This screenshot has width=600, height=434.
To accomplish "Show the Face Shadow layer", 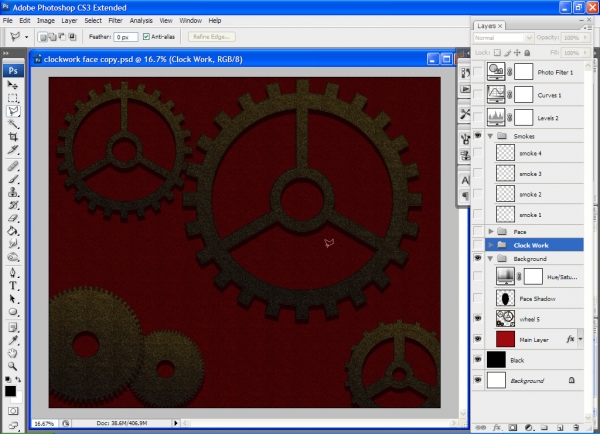I will coord(478,298).
